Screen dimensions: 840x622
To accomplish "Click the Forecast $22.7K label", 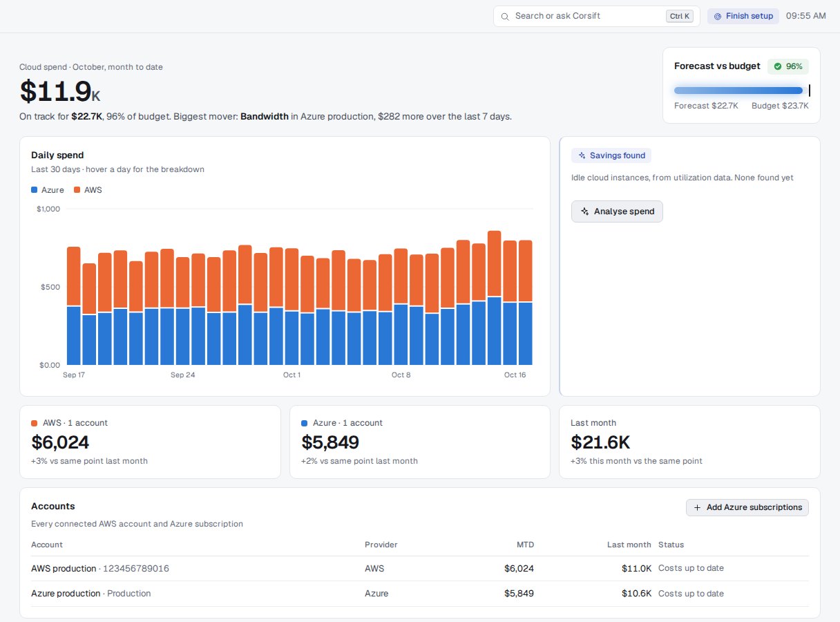I will click(x=706, y=106).
